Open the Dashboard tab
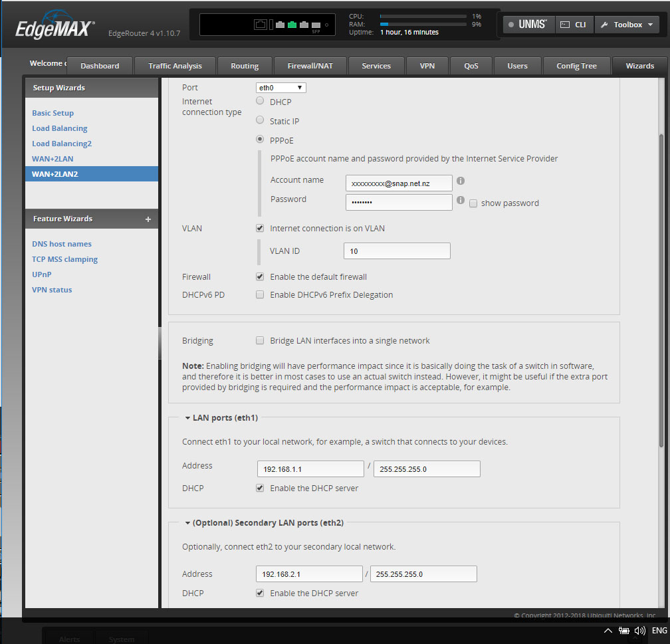670x644 pixels. (100, 66)
